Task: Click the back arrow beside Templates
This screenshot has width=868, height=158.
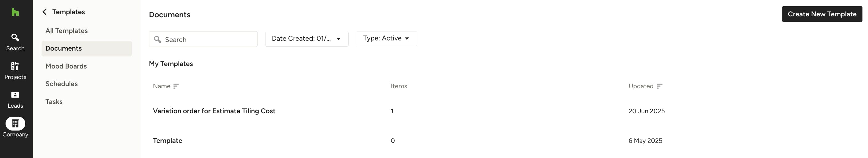Action: pyautogui.click(x=44, y=12)
